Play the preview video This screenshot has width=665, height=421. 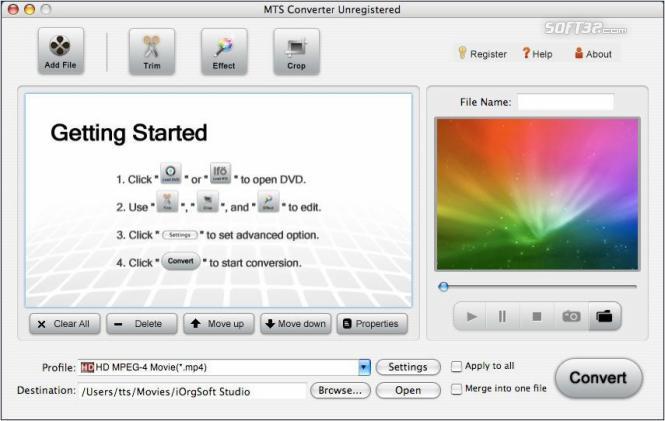pos(471,316)
